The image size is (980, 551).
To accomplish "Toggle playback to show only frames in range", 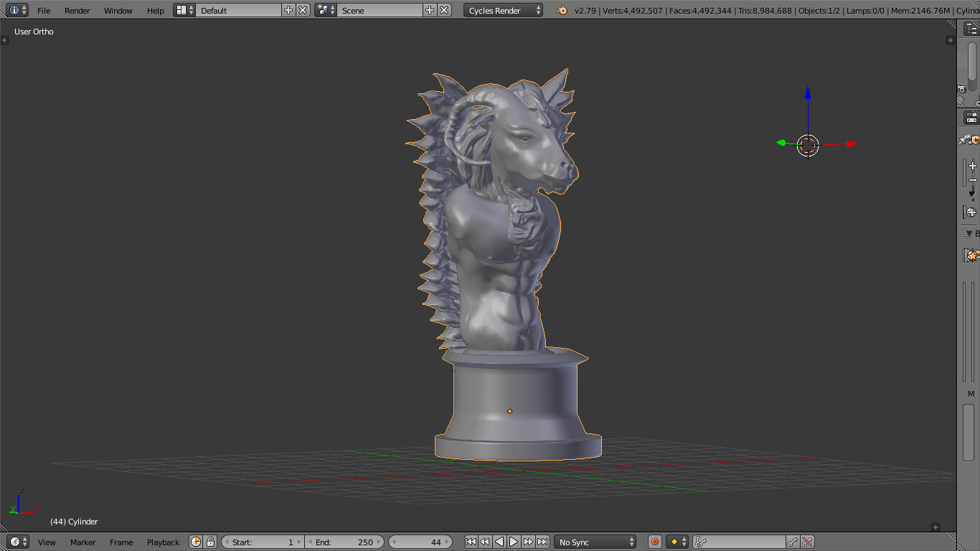I will [195, 542].
